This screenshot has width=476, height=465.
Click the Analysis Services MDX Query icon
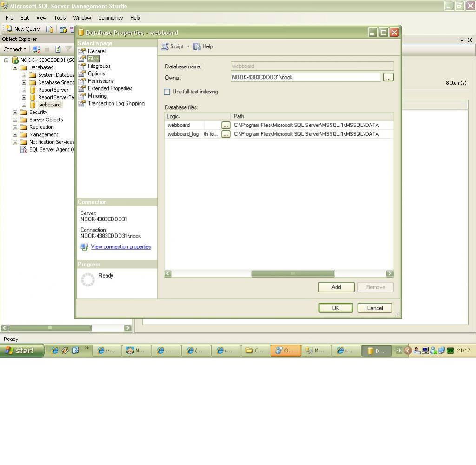pyautogui.click(x=63, y=29)
